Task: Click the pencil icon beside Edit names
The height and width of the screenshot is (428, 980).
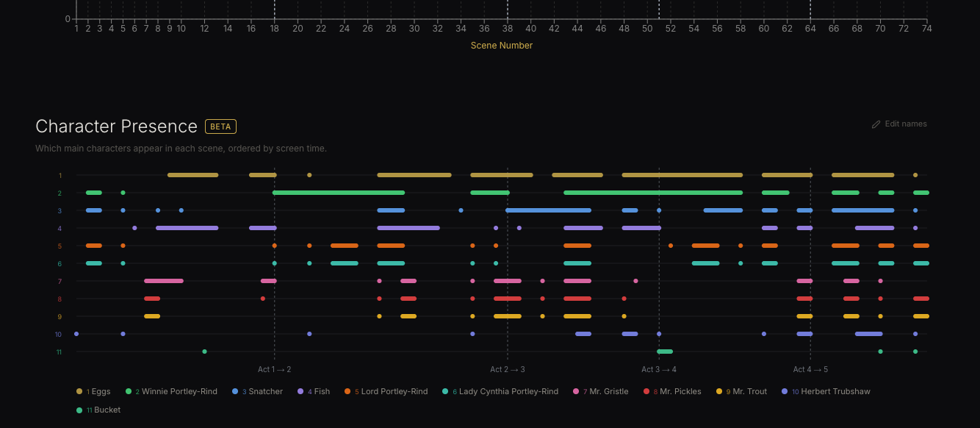Action: [876, 124]
